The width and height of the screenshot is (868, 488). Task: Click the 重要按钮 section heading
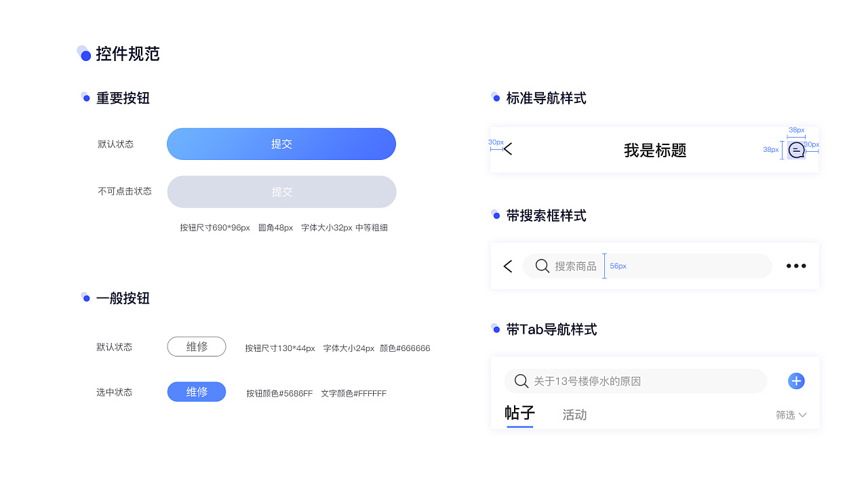pos(123,98)
